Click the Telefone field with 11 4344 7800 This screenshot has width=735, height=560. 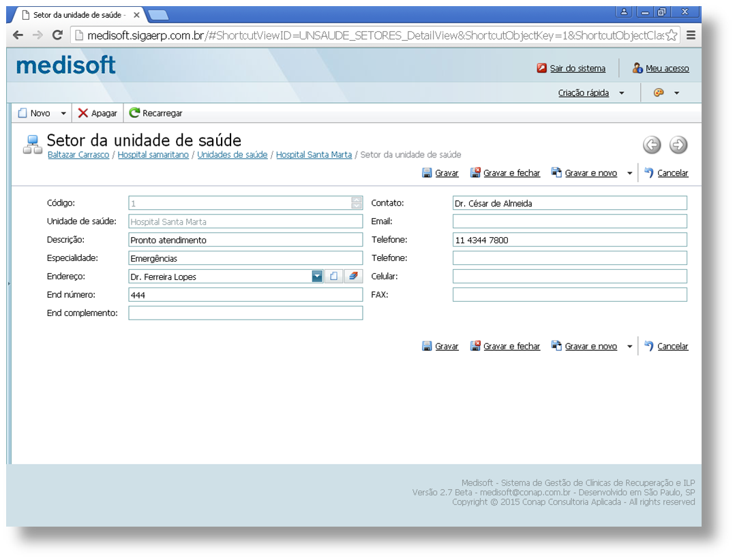570,240
